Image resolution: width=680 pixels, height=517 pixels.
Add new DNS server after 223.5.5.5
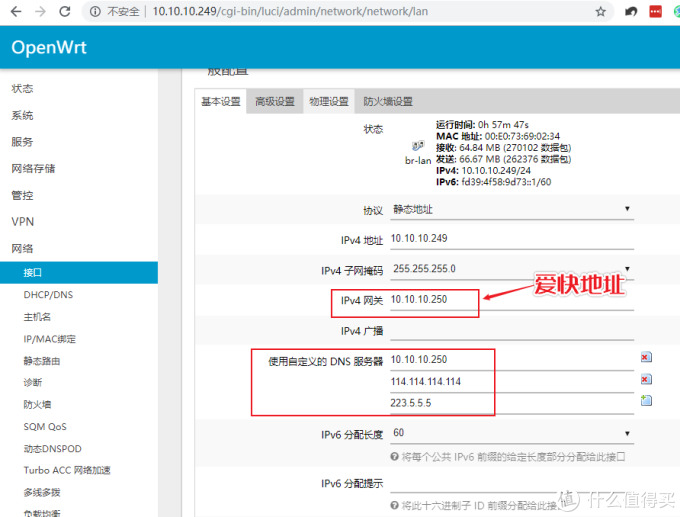tap(646, 400)
